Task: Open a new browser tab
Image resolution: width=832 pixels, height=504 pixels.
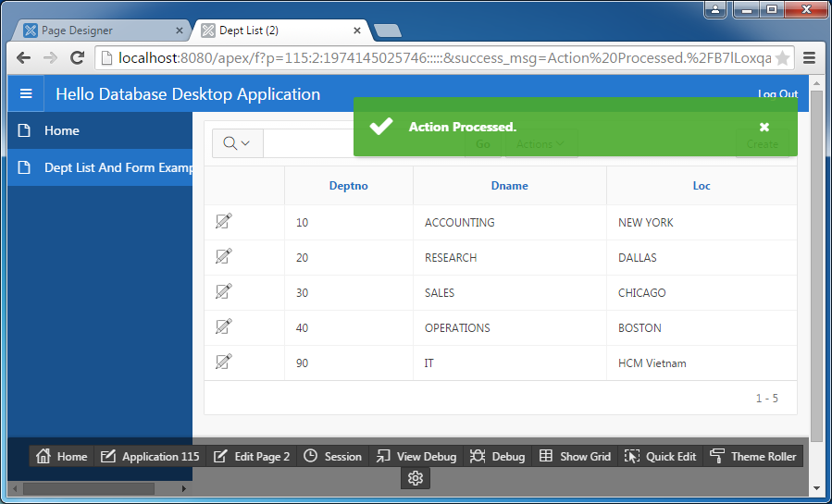Action: 388,31
